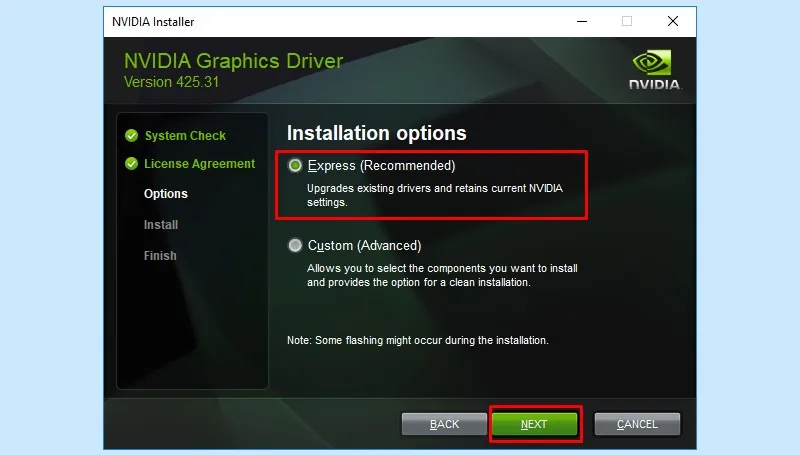Screen dimensions: 800x455
Task: Click the 'Note: Some flashing might occur' text
Action: 418,340
